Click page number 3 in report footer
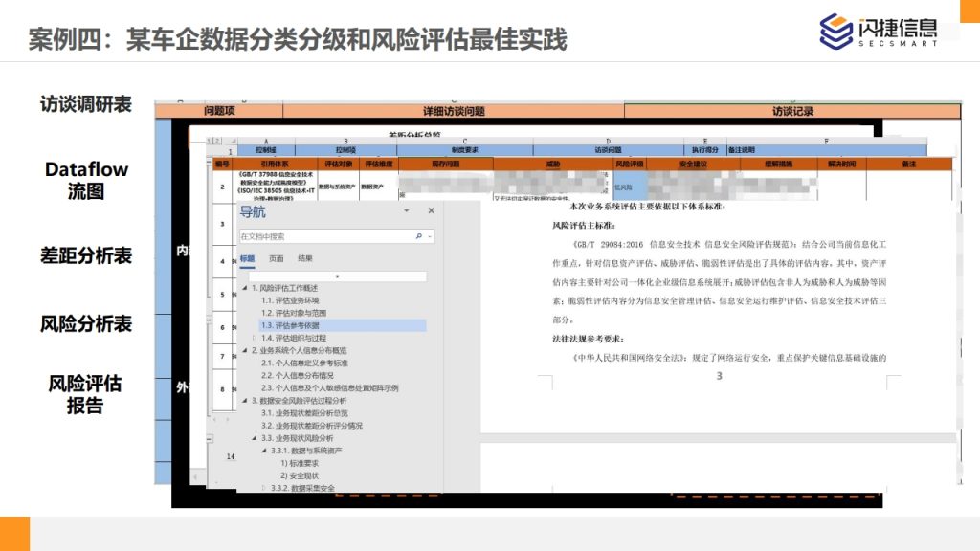The width and height of the screenshot is (980, 551). pos(719,376)
